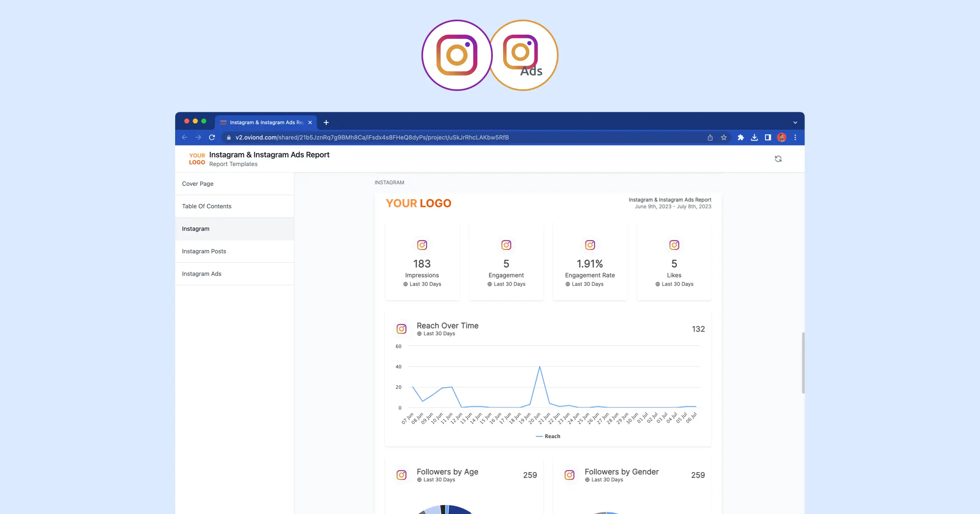Click the Instagram icon beside Followers by Gender
Screen dimensions: 980x514
pos(569,475)
